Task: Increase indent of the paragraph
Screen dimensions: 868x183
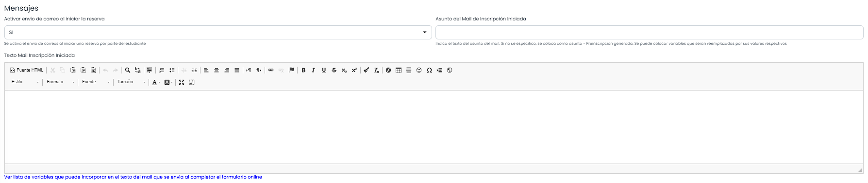Action: click(194, 70)
